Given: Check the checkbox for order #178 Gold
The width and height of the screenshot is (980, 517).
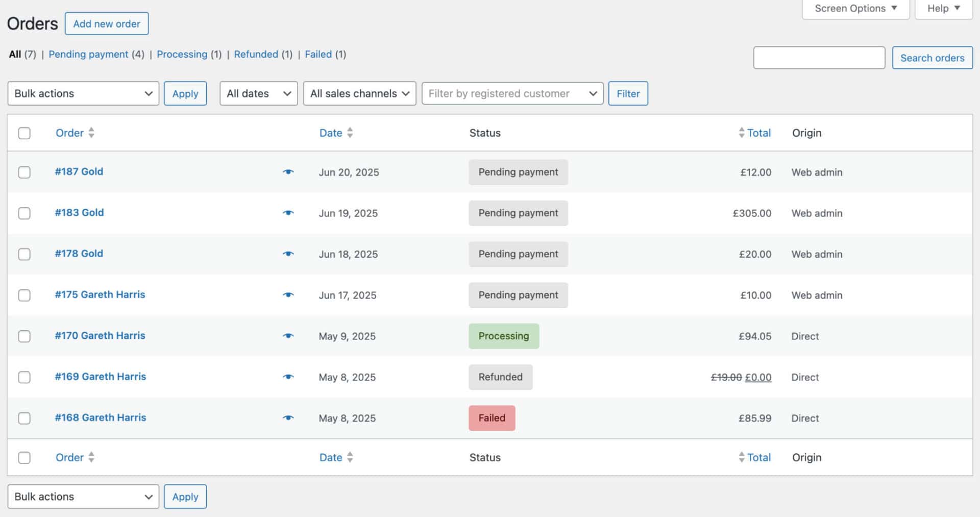Looking at the screenshot, I should (24, 254).
